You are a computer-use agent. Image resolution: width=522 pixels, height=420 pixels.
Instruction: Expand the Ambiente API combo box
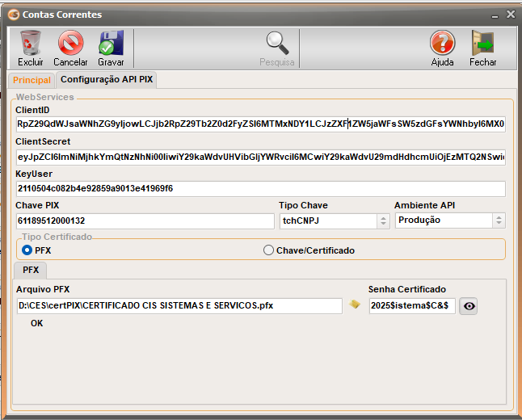(x=499, y=220)
